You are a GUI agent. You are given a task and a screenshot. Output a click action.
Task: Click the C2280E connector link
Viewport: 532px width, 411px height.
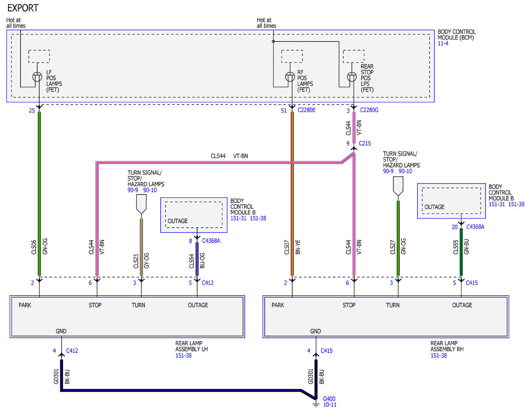tap(307, 110)
